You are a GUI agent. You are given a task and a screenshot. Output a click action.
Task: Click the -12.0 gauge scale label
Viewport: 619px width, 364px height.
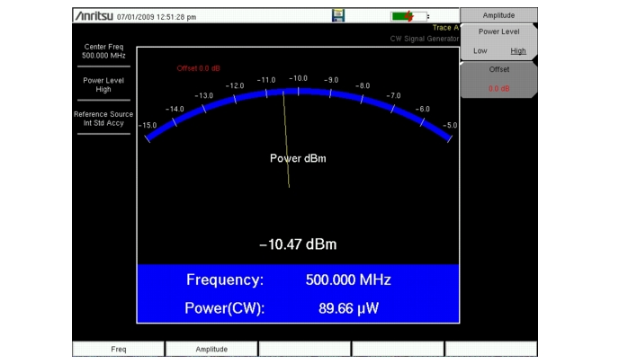(x=235, y=86)
